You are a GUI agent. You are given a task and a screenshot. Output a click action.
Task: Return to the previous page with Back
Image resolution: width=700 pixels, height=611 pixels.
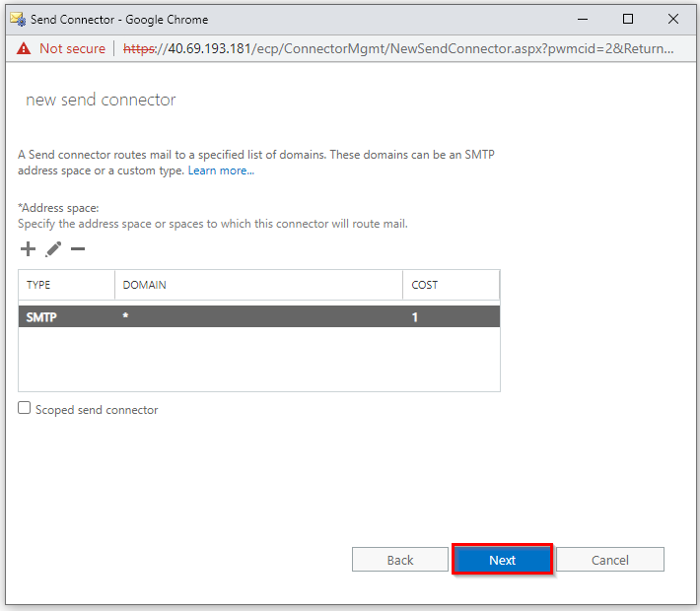tap(400, 560)
